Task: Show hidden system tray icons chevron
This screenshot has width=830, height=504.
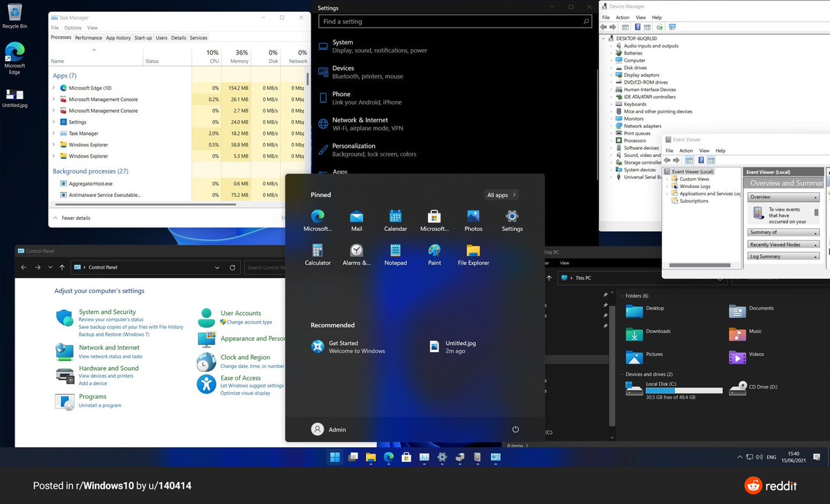Action: (x=739, y=457)
